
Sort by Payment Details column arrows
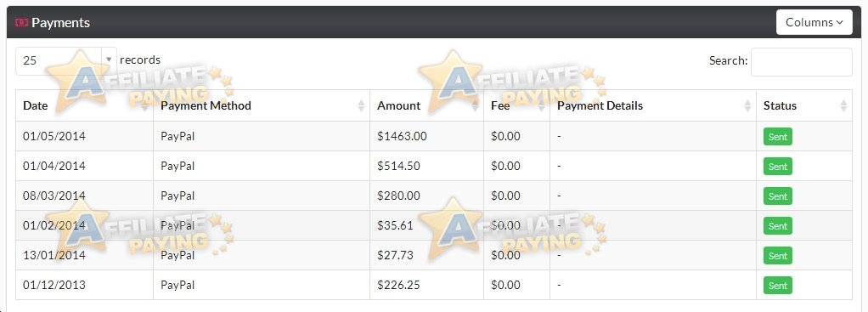coord(748,106)
